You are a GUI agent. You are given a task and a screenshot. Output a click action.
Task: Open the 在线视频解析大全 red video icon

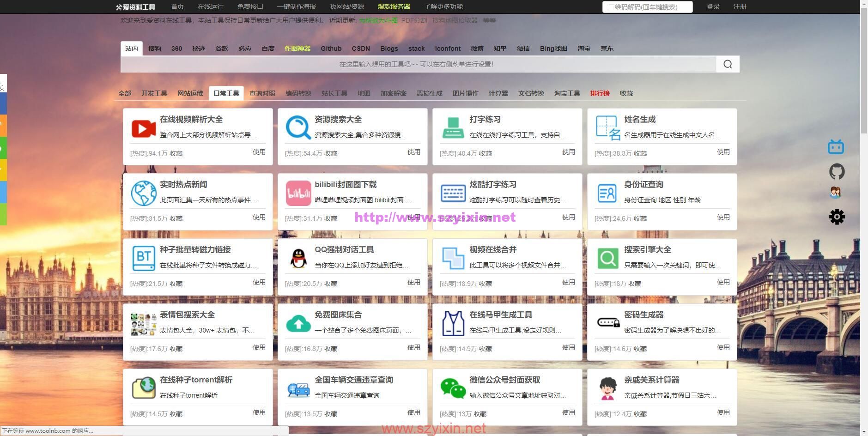[x=144, y=128]
